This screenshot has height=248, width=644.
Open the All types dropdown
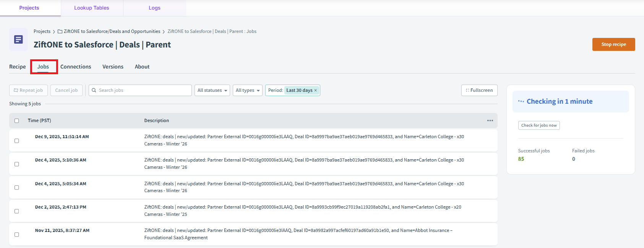248,90
